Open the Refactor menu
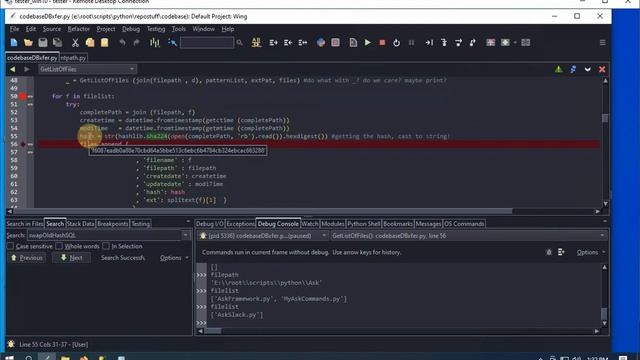Image resolution: width=640 pixels, height=360 pixels. pyautogui.click(x=79, y=29)
